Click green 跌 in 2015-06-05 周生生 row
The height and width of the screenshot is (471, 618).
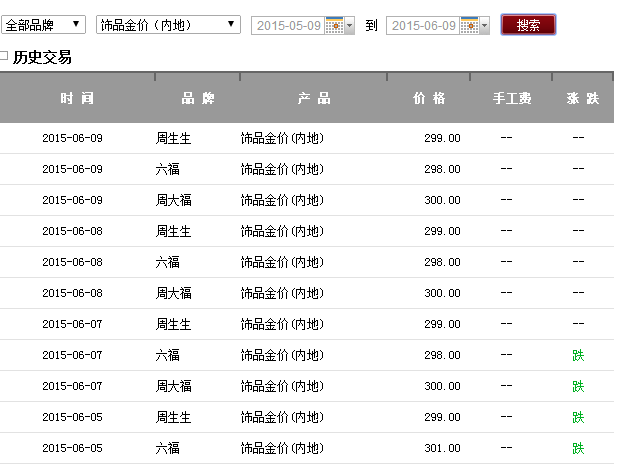click(x=578, y=417)
